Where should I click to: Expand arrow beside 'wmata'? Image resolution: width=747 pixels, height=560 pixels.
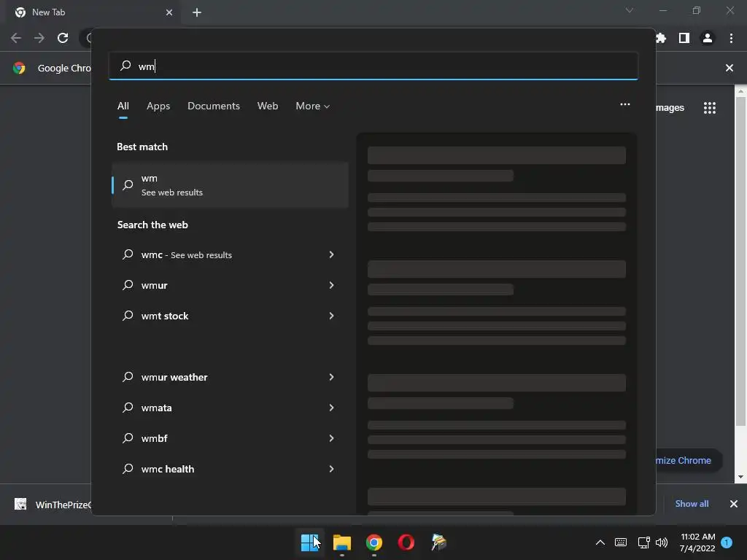[x=332, y=408]
